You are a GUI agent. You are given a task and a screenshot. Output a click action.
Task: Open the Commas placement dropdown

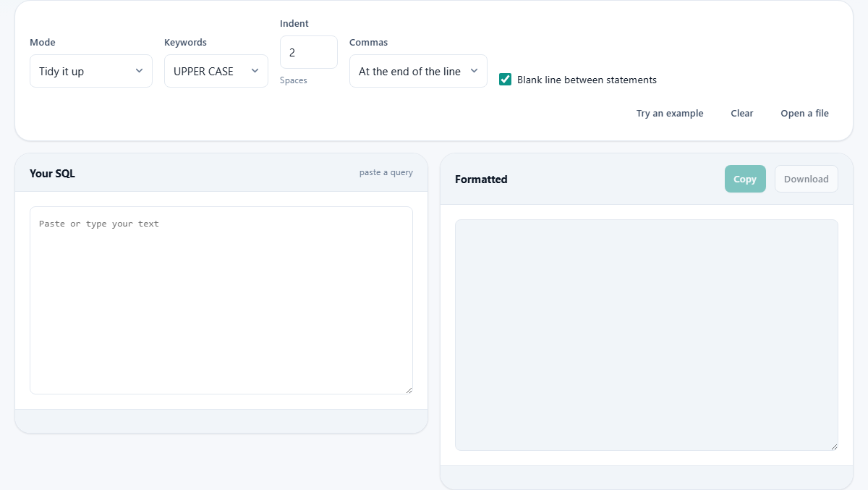pos(418,71)
